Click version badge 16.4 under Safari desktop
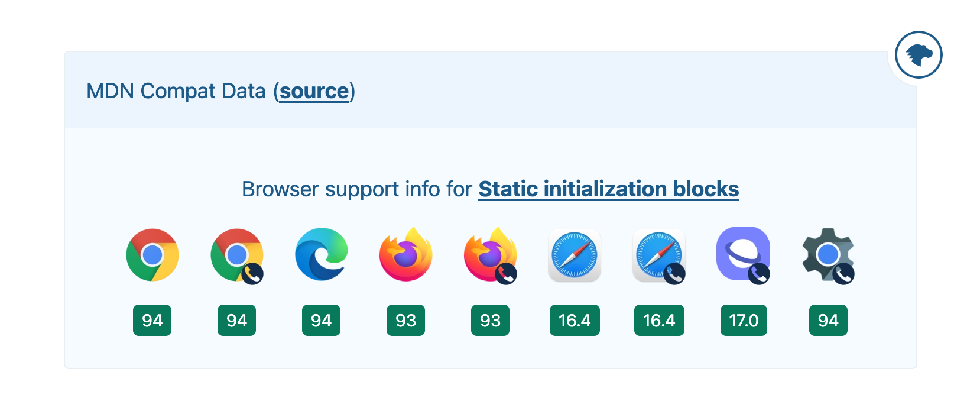Viewport: 980px width, 414px height. [x=575, y=321]
